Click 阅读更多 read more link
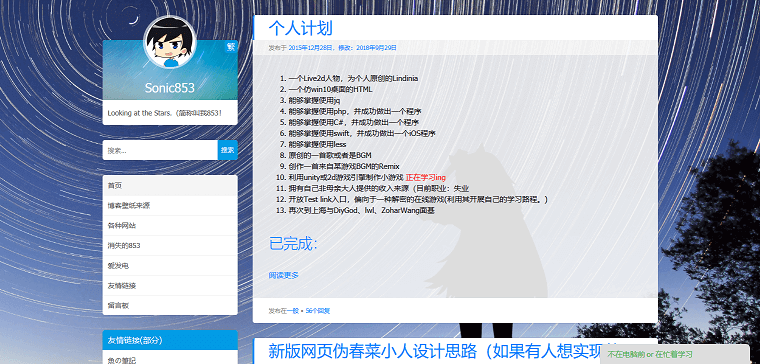 pos(284,275)
